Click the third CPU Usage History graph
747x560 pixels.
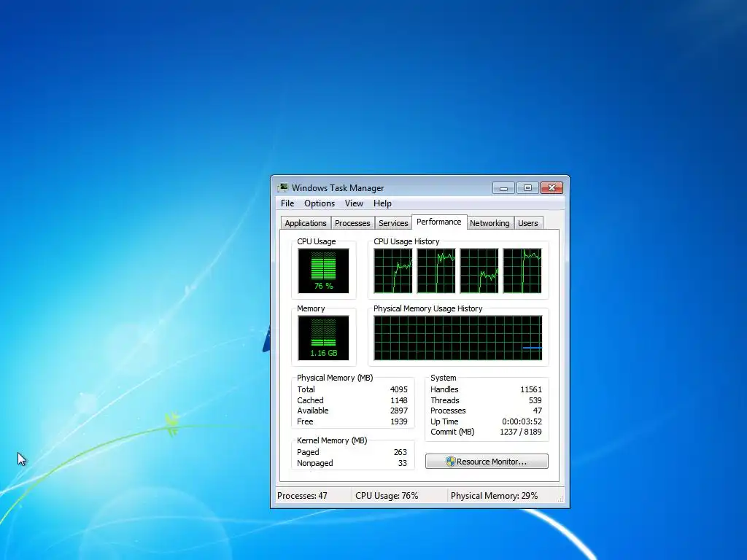pos(479,271)
